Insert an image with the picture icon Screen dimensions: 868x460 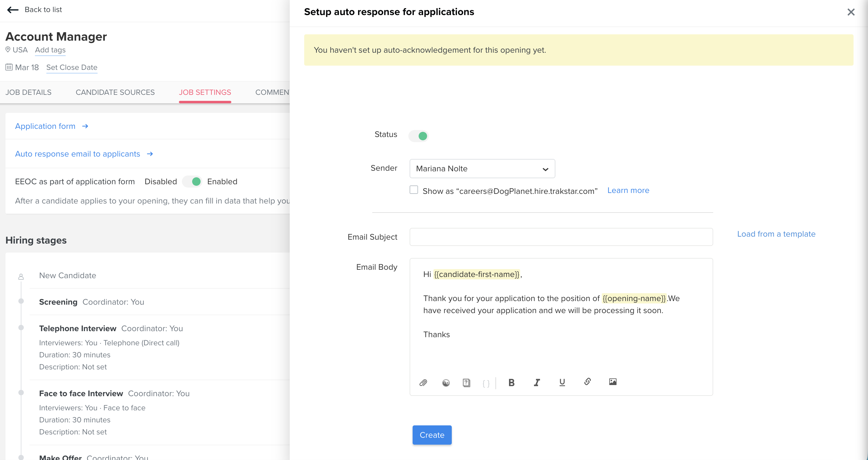613,381
